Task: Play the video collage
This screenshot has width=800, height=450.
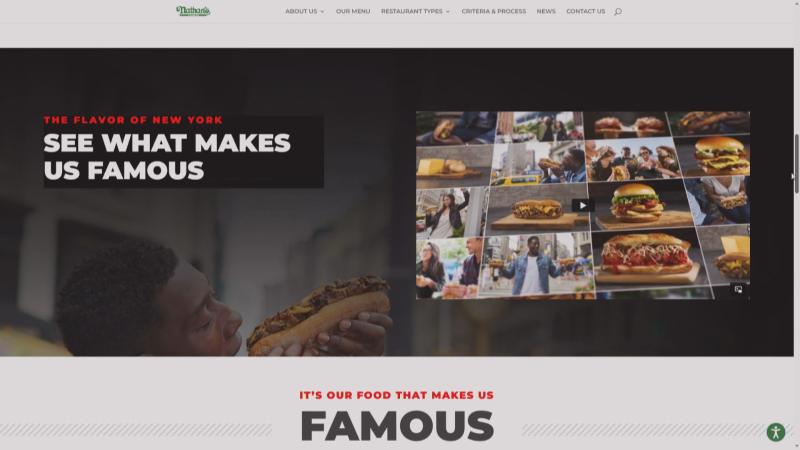Action: (583, 206)
